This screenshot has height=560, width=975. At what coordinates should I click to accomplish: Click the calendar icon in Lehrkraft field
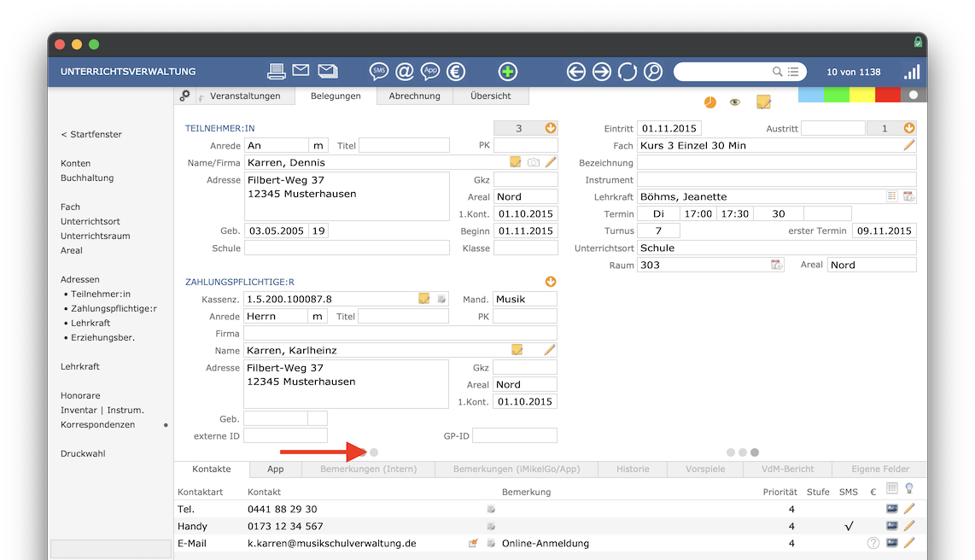point(908,196)
